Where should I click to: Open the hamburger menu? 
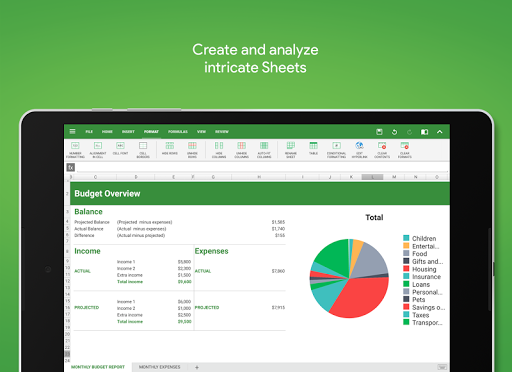click(72, 132)
